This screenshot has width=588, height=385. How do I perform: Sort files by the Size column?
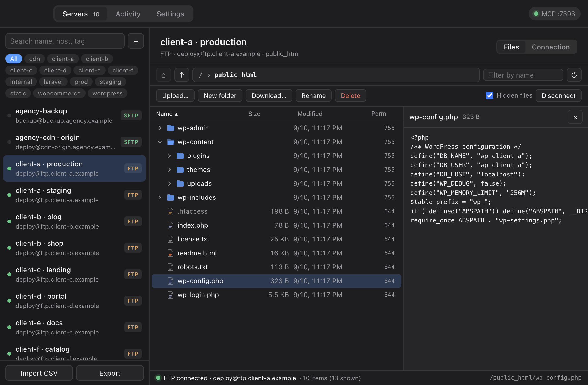(254, 114)
